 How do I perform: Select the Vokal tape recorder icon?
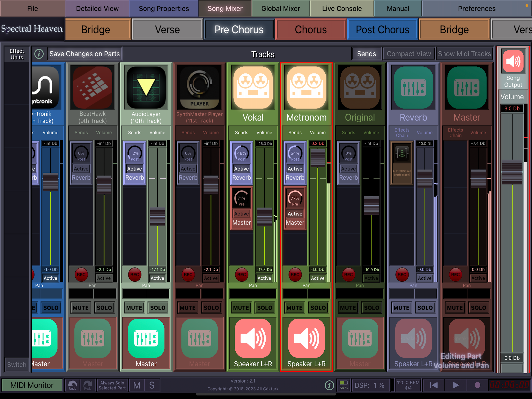point(253,88)
